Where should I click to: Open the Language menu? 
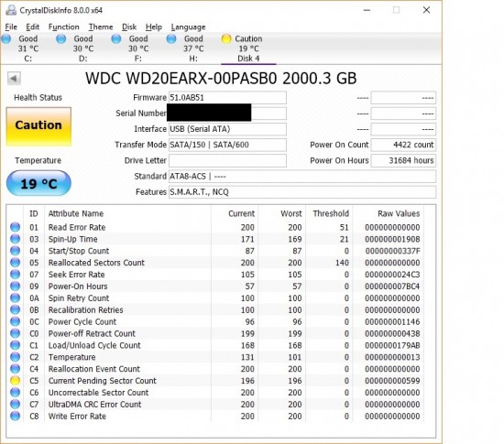point(188,27)
